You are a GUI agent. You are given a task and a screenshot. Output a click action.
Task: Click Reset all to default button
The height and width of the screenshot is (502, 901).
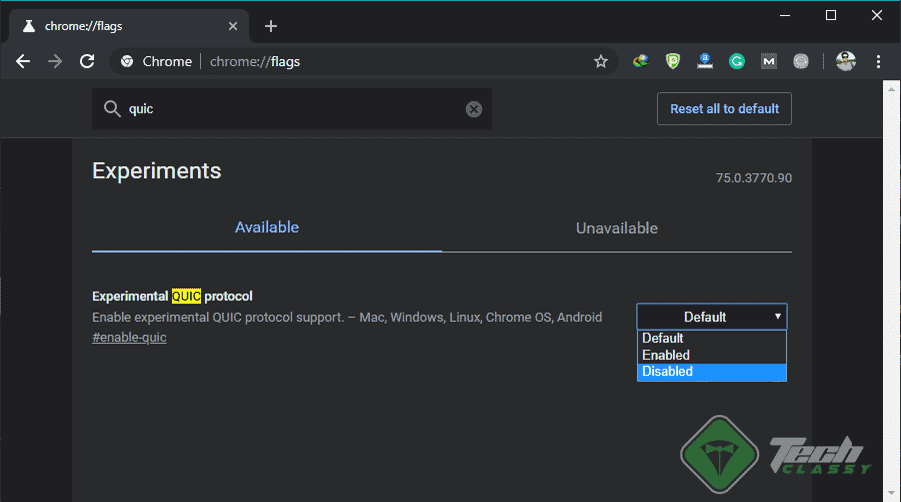coord(724,109)
